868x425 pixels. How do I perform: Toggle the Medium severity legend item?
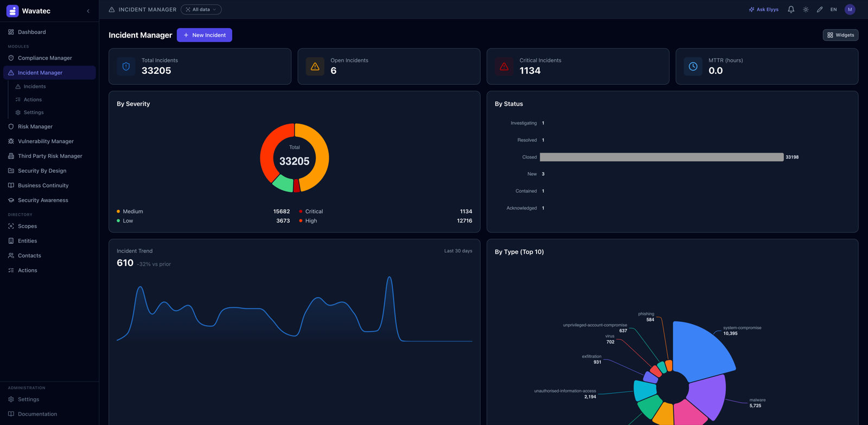(130, 211)
